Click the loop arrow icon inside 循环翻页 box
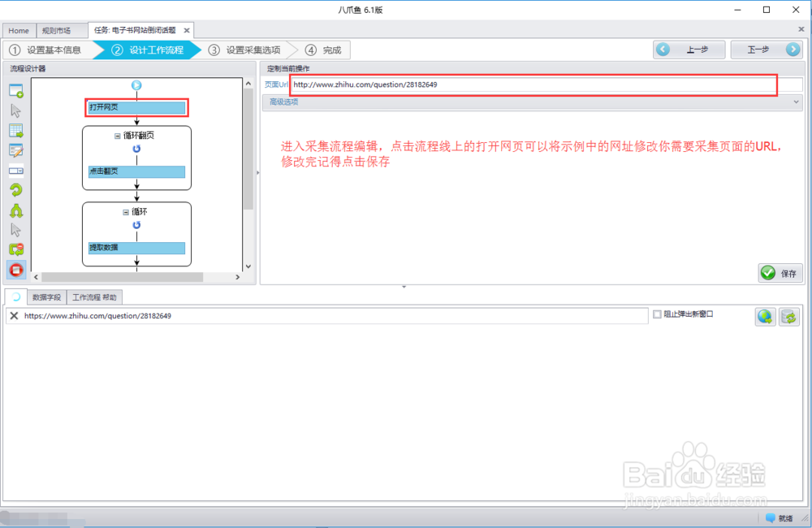This screenshot has height=528, width=812. pos(136,149)
